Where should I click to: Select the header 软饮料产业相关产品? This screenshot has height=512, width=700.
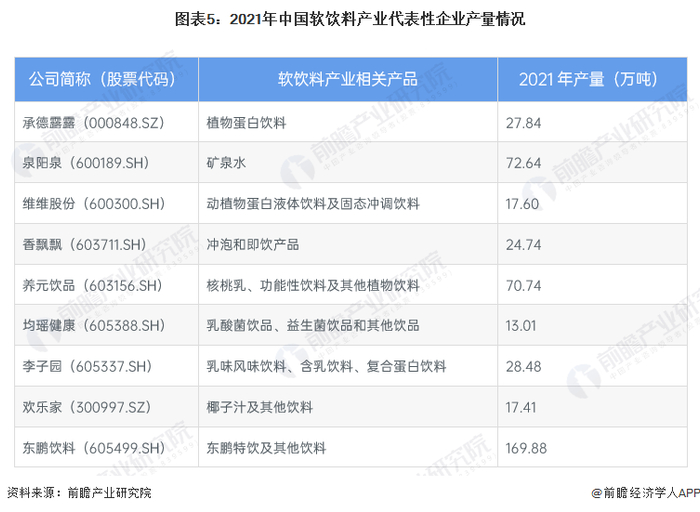click(x=348, y=79)
